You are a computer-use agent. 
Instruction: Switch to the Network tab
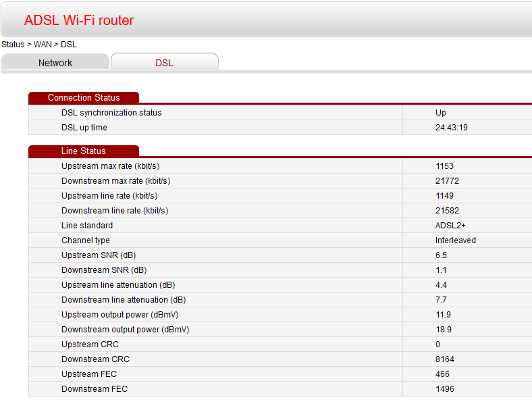tap(55, 63)
